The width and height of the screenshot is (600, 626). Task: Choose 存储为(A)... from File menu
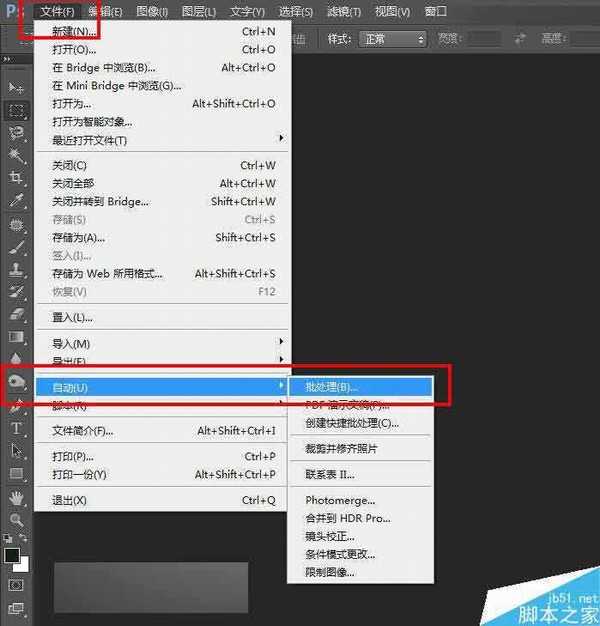78,238
